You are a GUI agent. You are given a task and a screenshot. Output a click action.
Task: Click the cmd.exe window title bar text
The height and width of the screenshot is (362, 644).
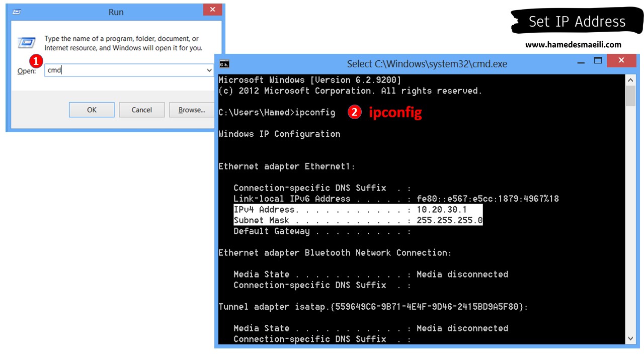click(427, 64)
